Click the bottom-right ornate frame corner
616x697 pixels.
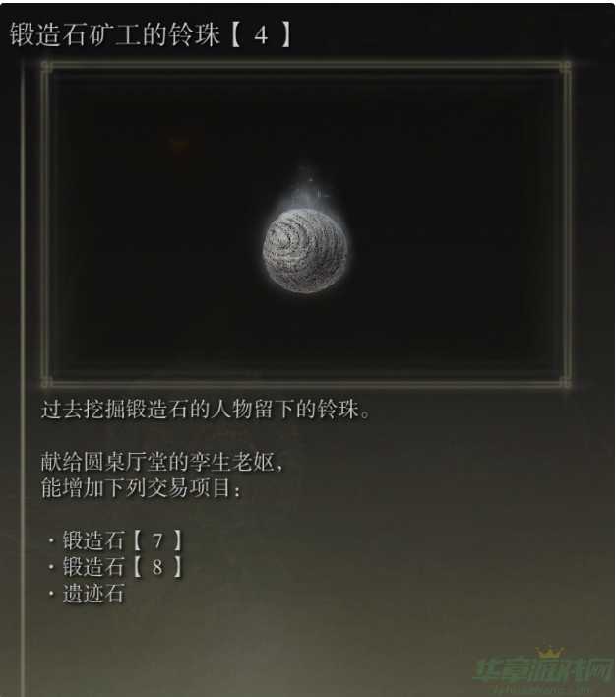565,382
